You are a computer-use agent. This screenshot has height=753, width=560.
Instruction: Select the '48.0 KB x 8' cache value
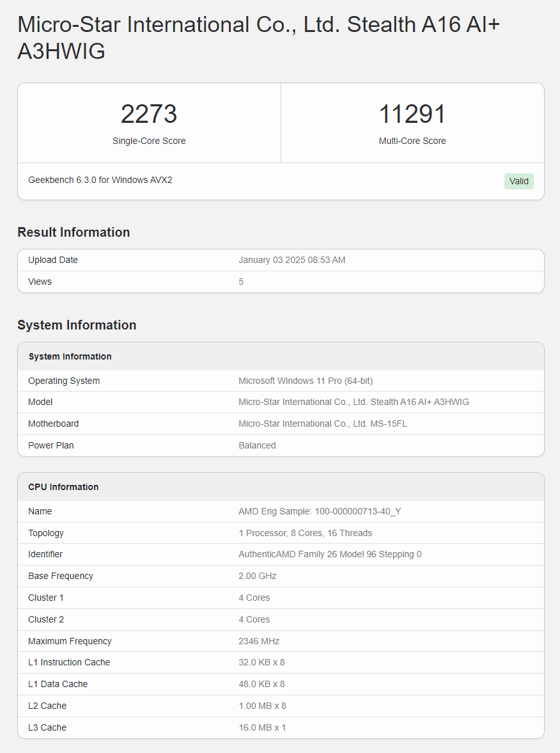pos(261,684)
